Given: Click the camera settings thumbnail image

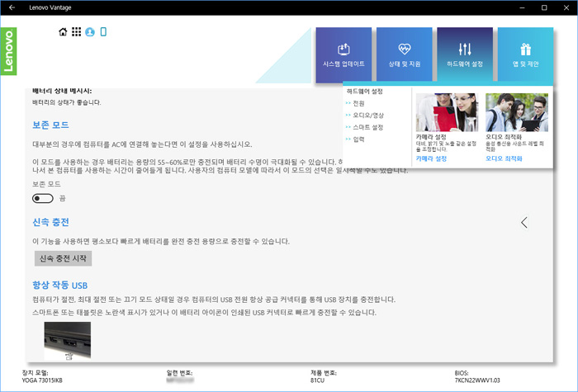Looking at the screenshot, I should (x=448, y=112).
